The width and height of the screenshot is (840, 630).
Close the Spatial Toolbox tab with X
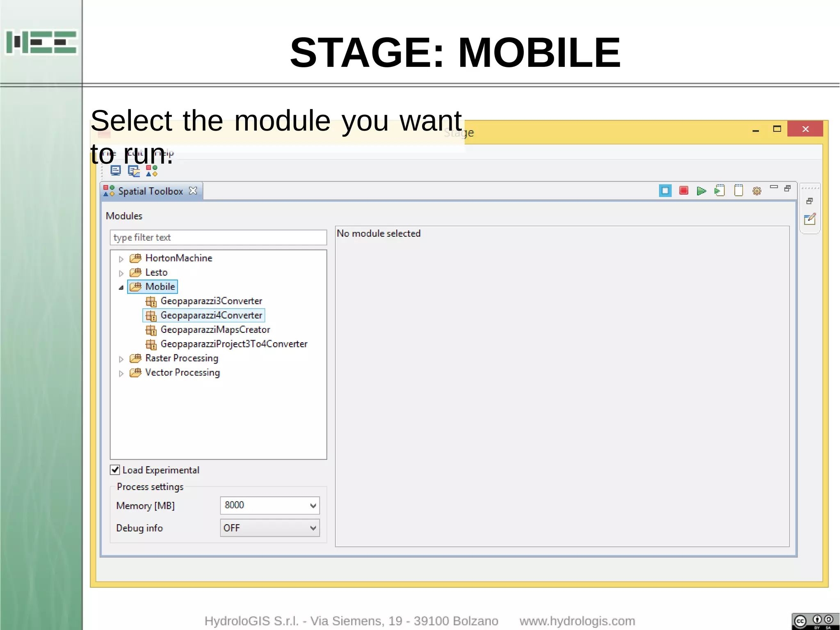click(193, 191)
